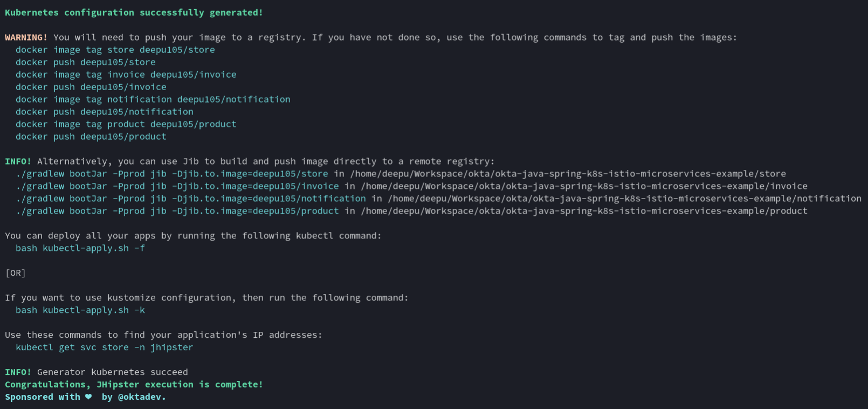Click the @oktadev mention at the bottom
This screenshot has width=868, height=409.
141,397
